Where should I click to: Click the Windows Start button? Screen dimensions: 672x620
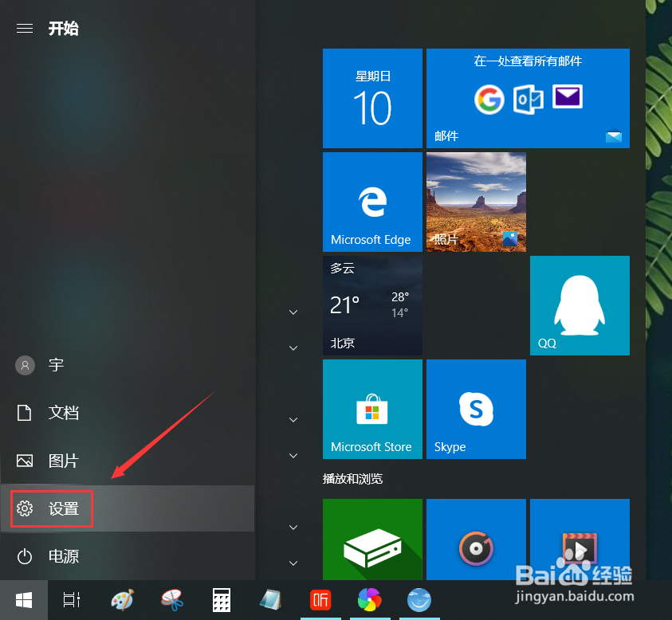tap(24, 600)
